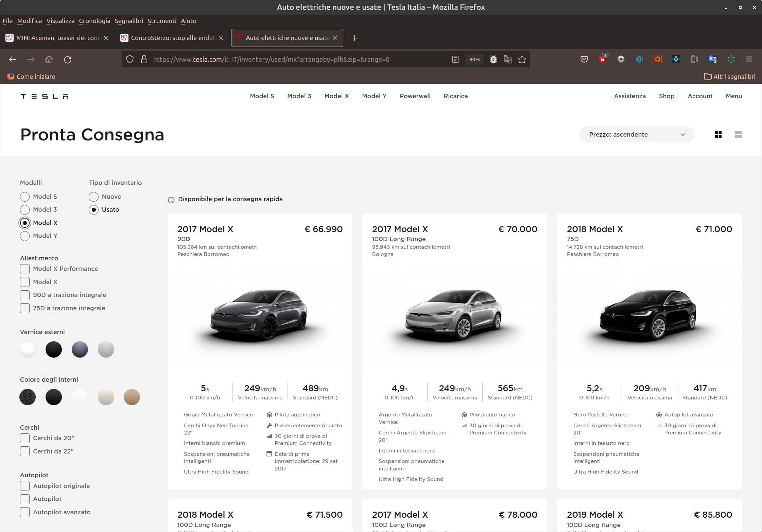Check the Cerchi da 22″ option
This screenshot has height=532, width=762.
pyautogui.click(x=25, y=451)
